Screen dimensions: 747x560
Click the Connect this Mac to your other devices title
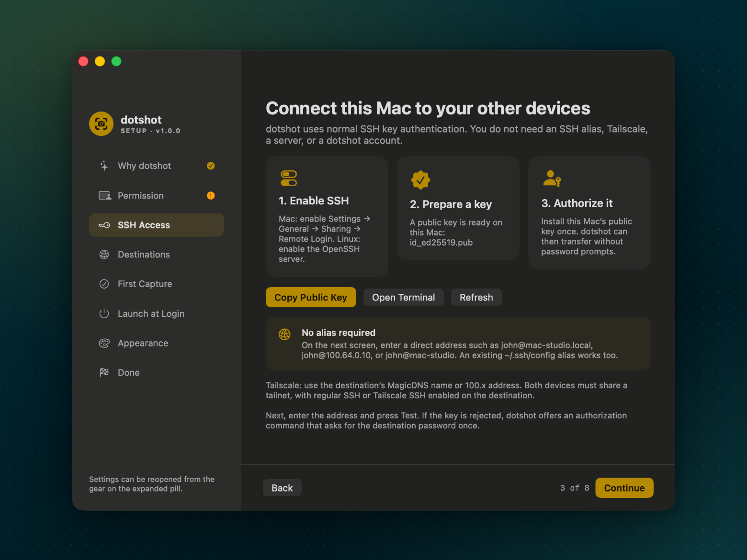tap(428, 108)
